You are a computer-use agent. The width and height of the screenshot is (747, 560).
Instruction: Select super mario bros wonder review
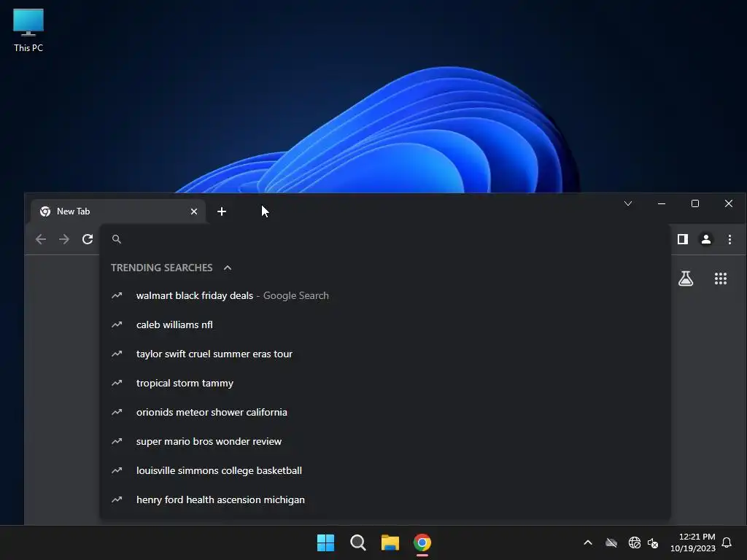(385, 441)
